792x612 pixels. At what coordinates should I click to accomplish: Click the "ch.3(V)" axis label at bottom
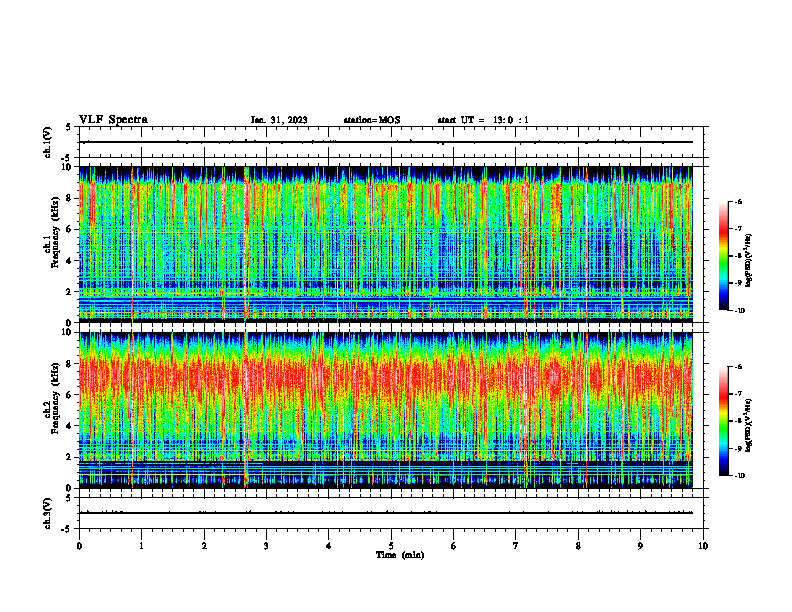(x=48, y=513)
